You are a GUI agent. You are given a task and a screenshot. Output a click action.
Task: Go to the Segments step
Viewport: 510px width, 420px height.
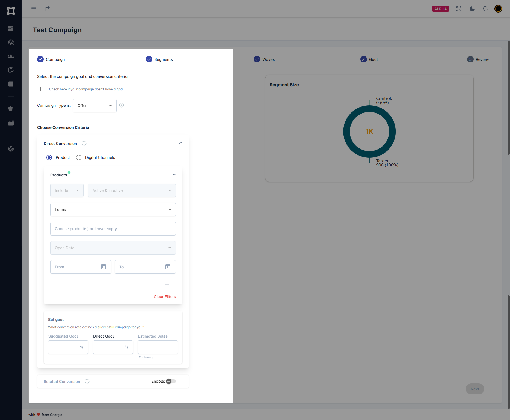[159, 59]
